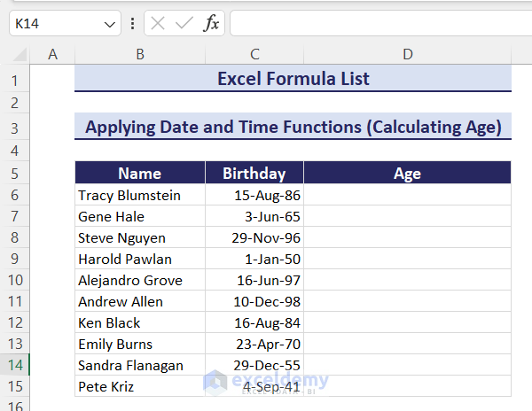Click the Excel Formula List title cell
532x411 pixels.
(293, 80)
